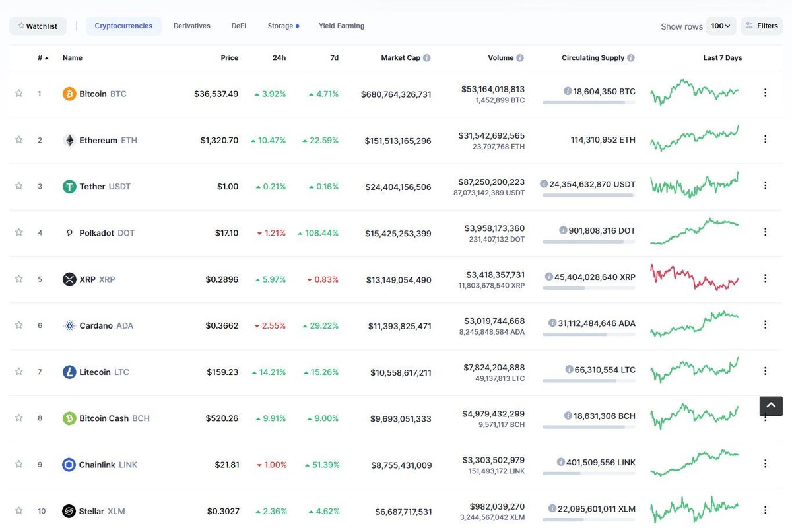Open the Yield Farming tab
The width and height of the screenshot is (792, 532).
(341, 26)
